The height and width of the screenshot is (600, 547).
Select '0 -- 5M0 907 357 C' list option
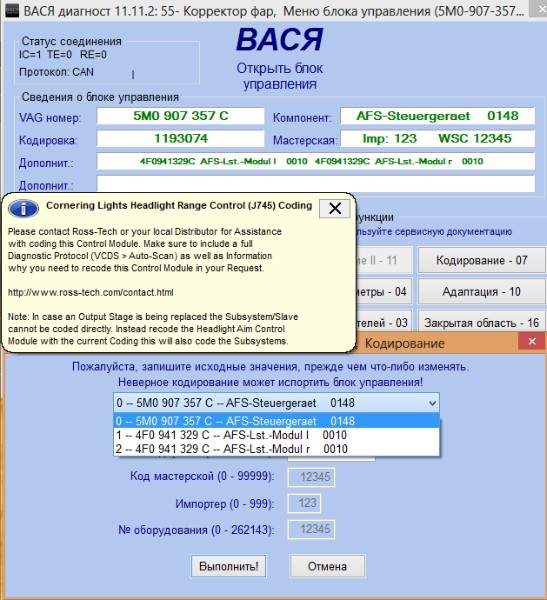pos(277,421)
